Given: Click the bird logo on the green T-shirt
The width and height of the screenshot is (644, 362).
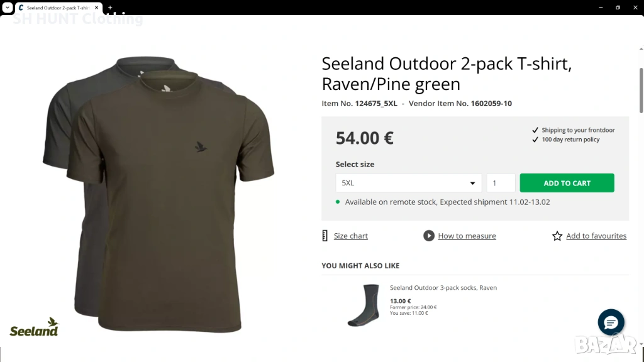Looking at the screenshot, I should click(202, 148).
